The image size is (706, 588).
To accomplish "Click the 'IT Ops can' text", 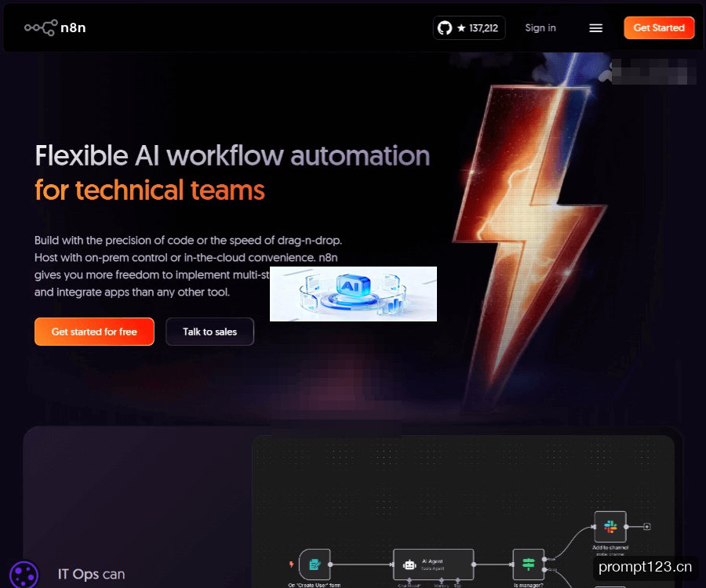I will (x=92, y=574).
